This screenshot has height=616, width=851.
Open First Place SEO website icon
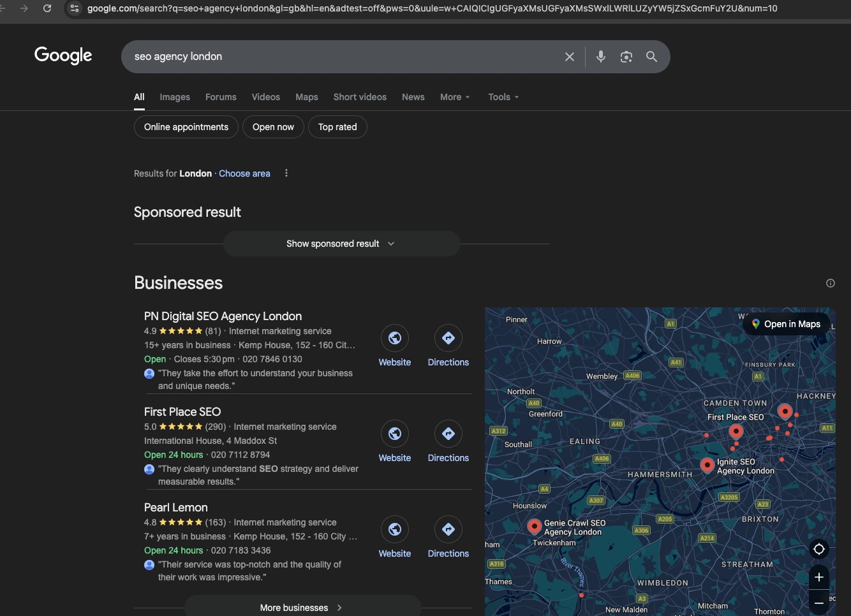[395, 434]
